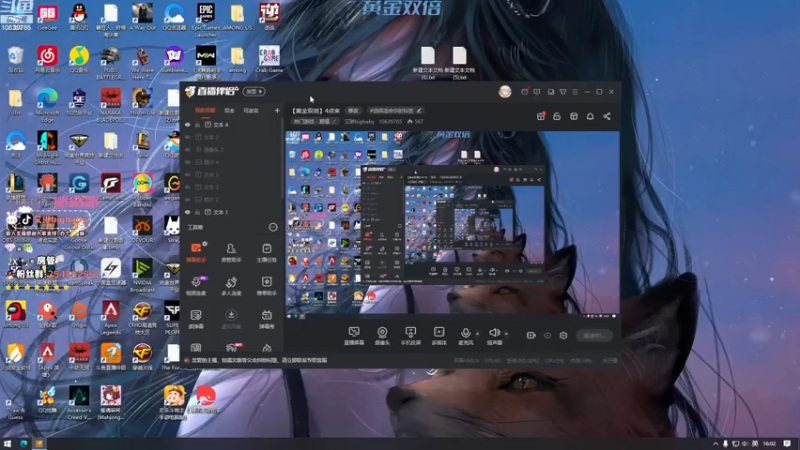This screenshot has width=800, height=450.
Task: Open the 弹幕助手 tool in toolbox
Action: (196, 252)
